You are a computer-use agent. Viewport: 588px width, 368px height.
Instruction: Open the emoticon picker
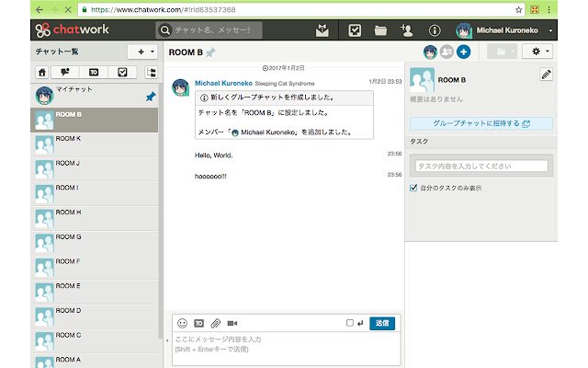point(182,323)
